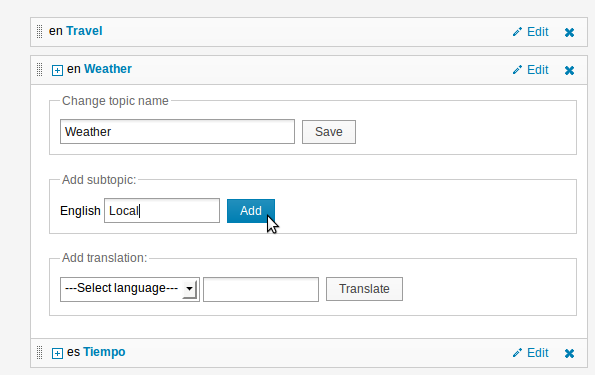Add the Local subtopic
This screenshot has width=595, height=375.
(251, 211)
